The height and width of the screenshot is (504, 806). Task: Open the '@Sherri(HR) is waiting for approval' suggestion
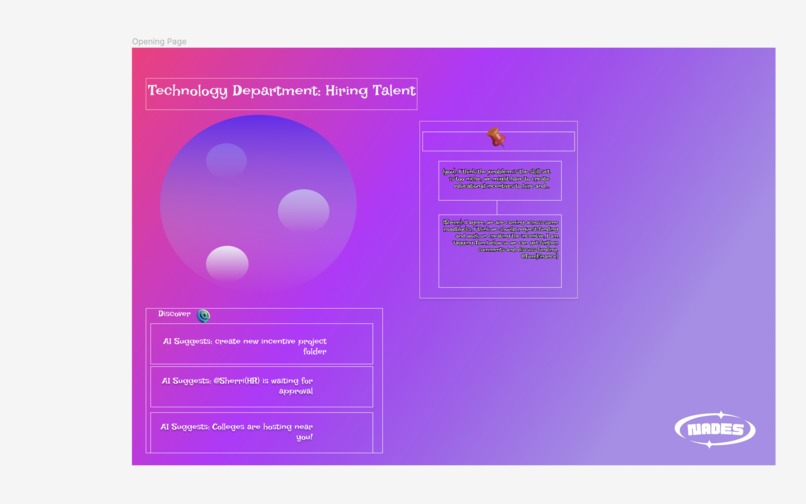click(262, 387)
